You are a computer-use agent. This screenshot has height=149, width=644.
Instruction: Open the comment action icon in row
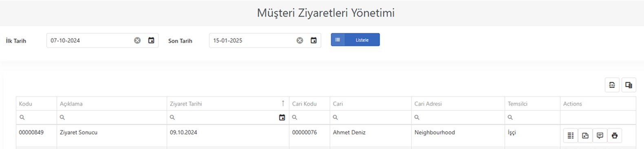point(600,136)
